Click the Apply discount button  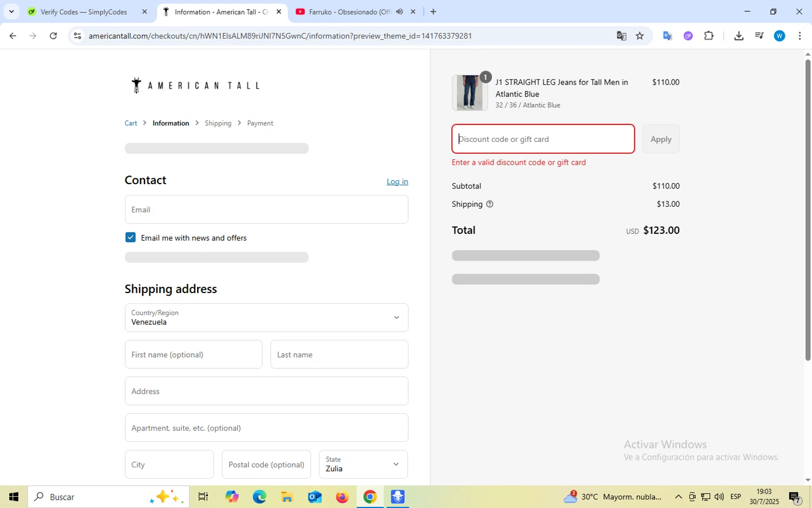click(661, 139)
